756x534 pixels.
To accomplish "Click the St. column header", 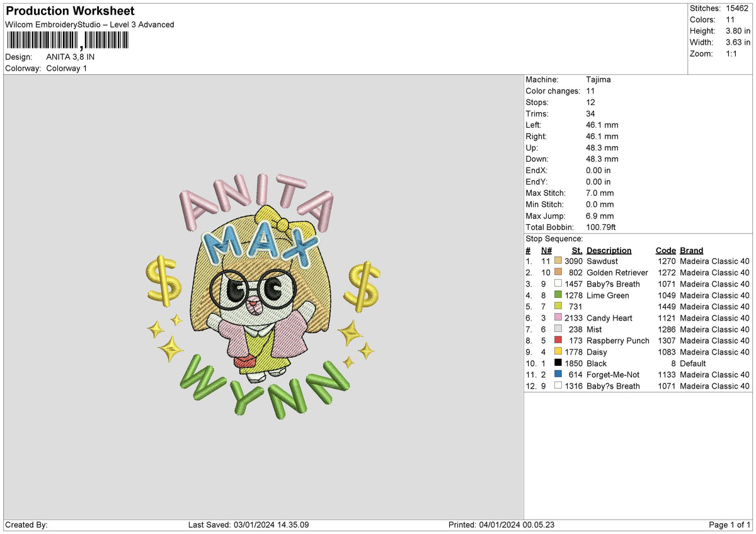I will (577, 250).
